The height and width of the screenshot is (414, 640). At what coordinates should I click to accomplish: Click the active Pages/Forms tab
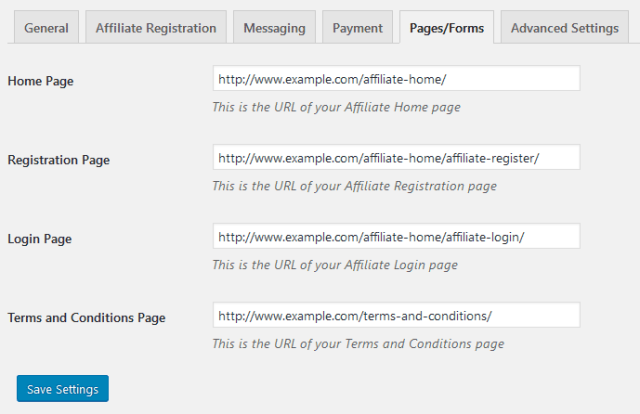click(446, 28)
